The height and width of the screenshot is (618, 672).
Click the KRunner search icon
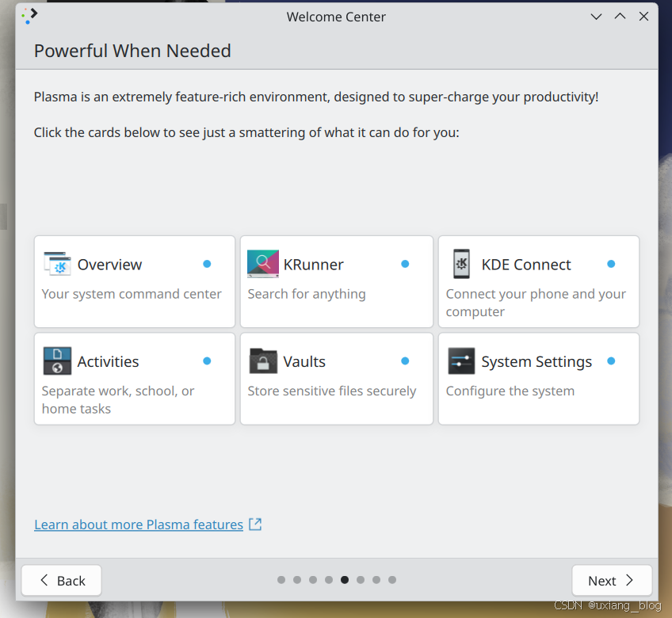[263, 264]
